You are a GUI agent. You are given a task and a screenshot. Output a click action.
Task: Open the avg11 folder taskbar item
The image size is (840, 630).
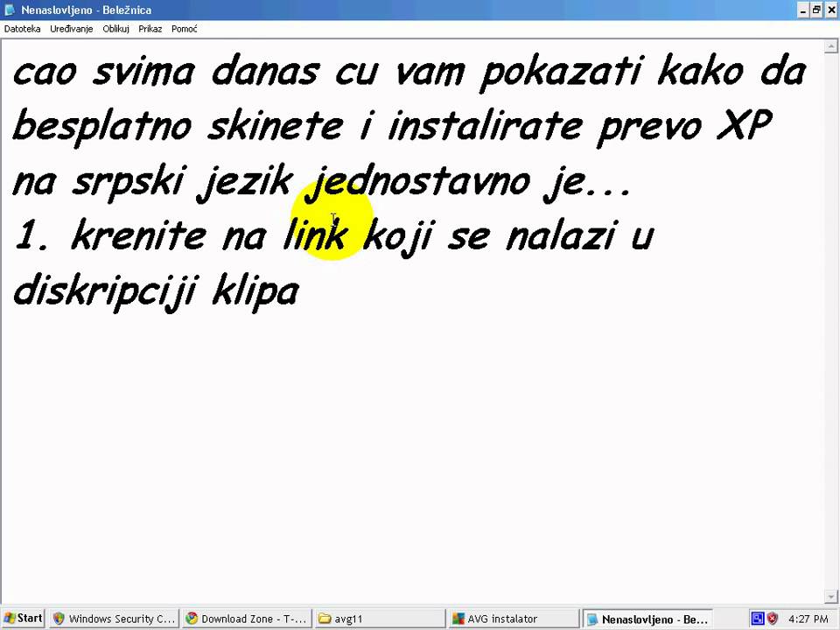tap(379, 619)
